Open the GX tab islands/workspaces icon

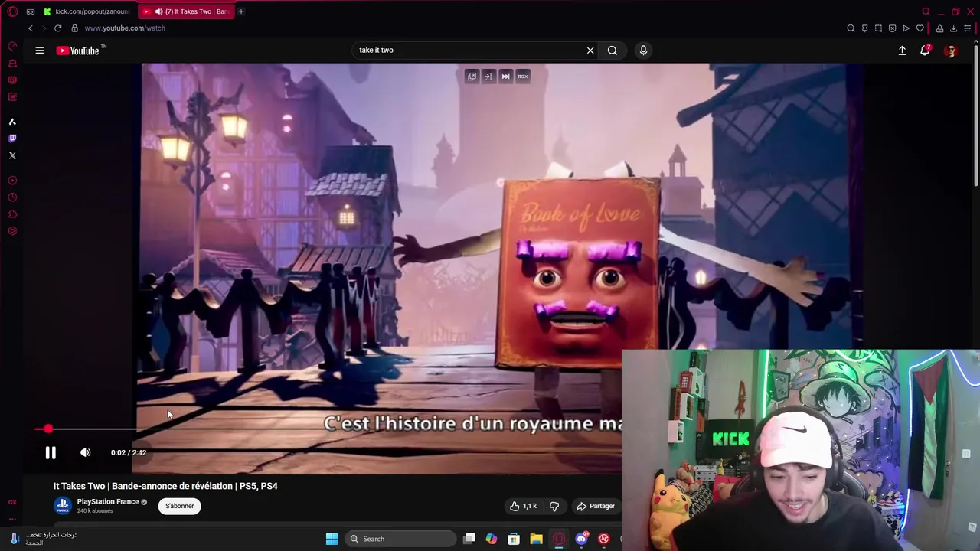pos(31,11)
